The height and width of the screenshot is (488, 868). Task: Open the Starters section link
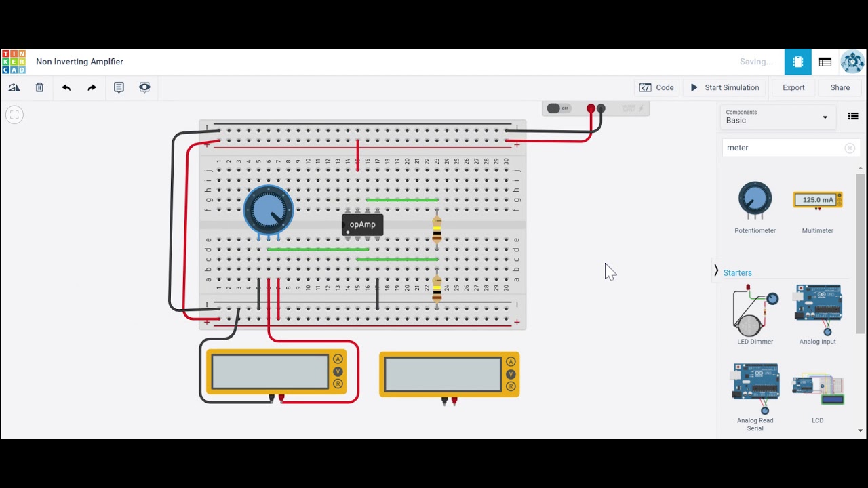pyautogui.click(x=738, y=273)
